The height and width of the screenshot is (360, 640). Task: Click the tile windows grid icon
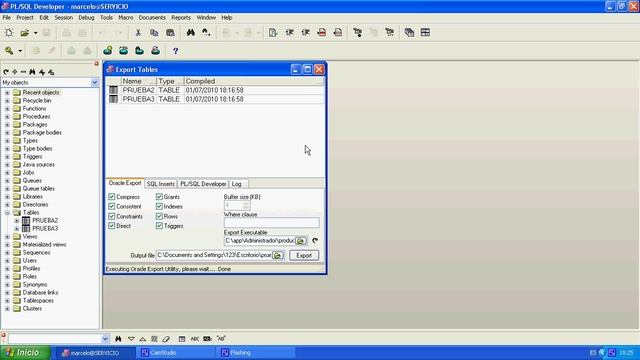[425, 33]
